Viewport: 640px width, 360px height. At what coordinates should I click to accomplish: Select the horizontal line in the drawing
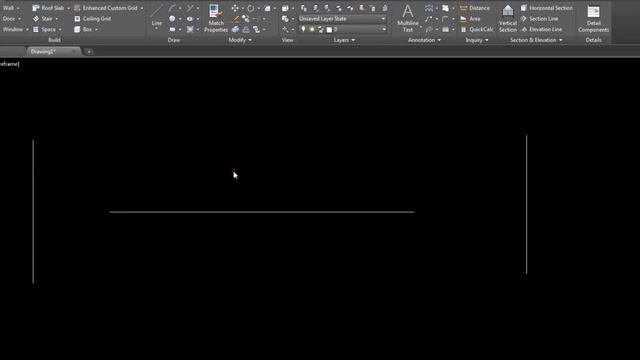click(x=262, y=212)
